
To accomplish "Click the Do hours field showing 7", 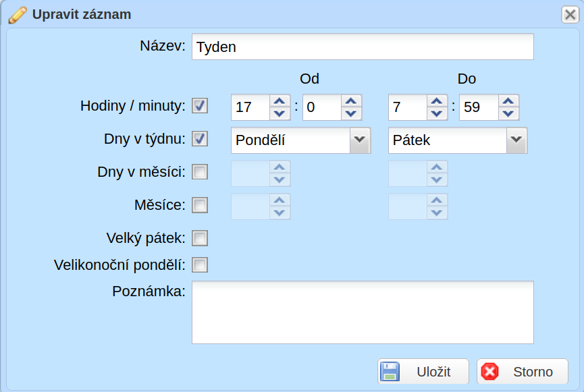I will pyautogui.click(x=408, y=107).
